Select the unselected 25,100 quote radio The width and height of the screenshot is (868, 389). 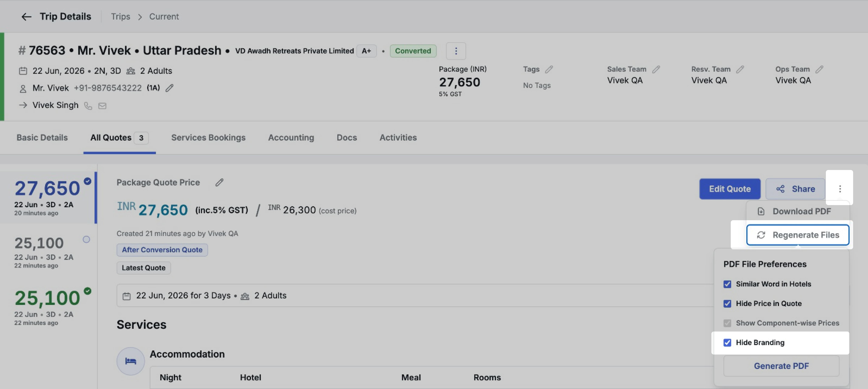pos(86,239)
